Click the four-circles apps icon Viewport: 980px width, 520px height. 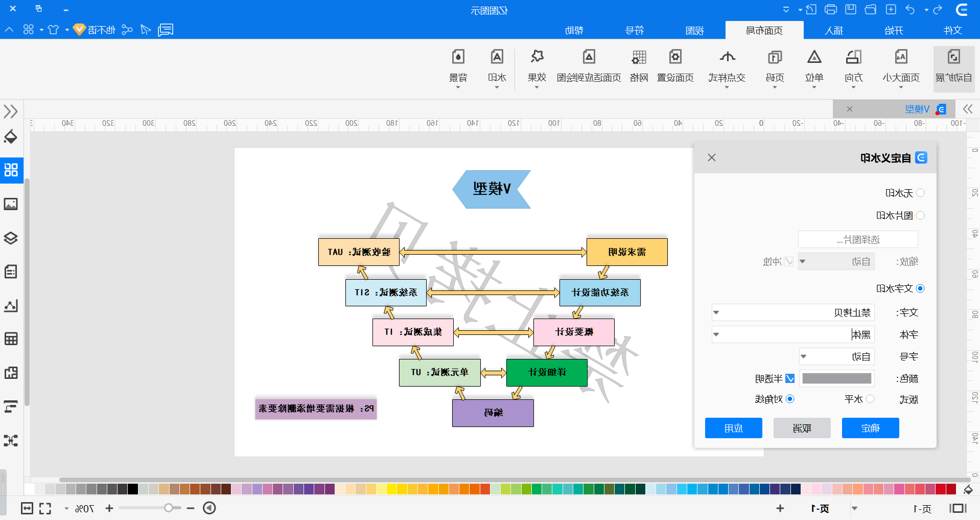tap(29, 30)
